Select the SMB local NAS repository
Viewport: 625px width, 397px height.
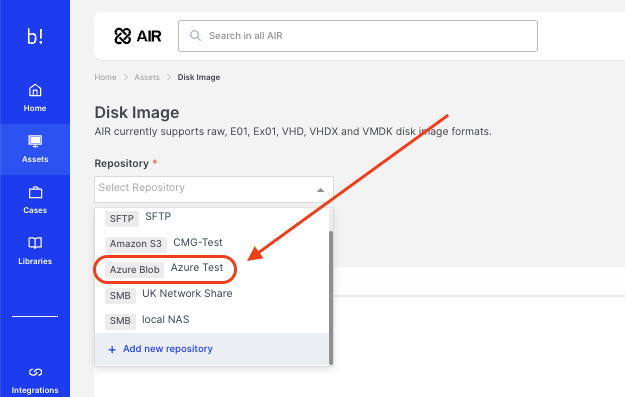(212, 320)
